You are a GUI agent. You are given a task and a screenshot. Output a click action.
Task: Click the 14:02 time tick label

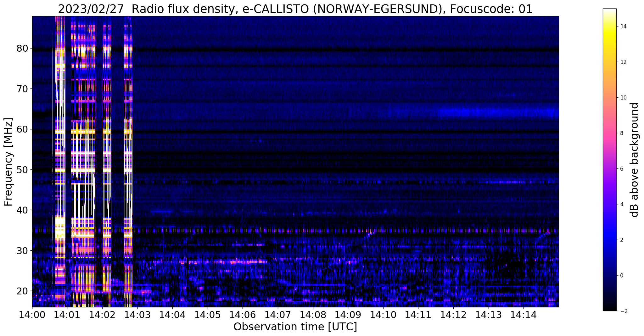coord(102,314)
